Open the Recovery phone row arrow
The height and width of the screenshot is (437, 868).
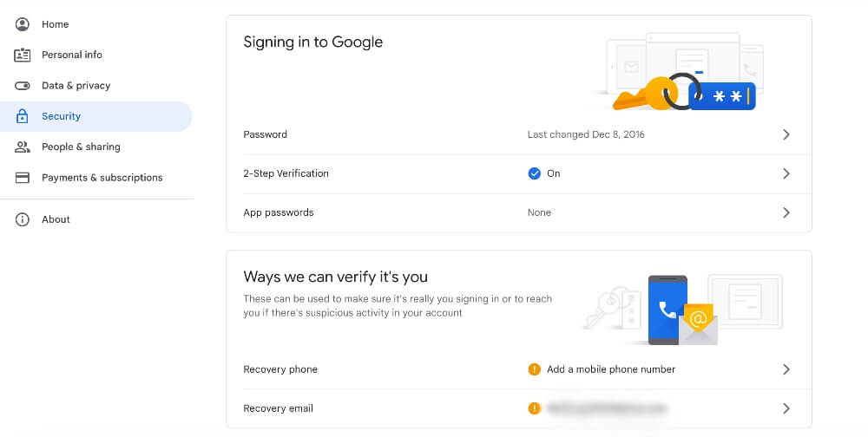click(x=786, y=369)
